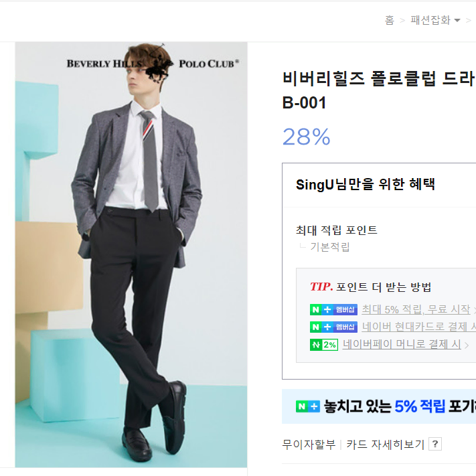Click the Beverly Hills Polo Club logo
476x476 pixels.
tap(153, 63)
